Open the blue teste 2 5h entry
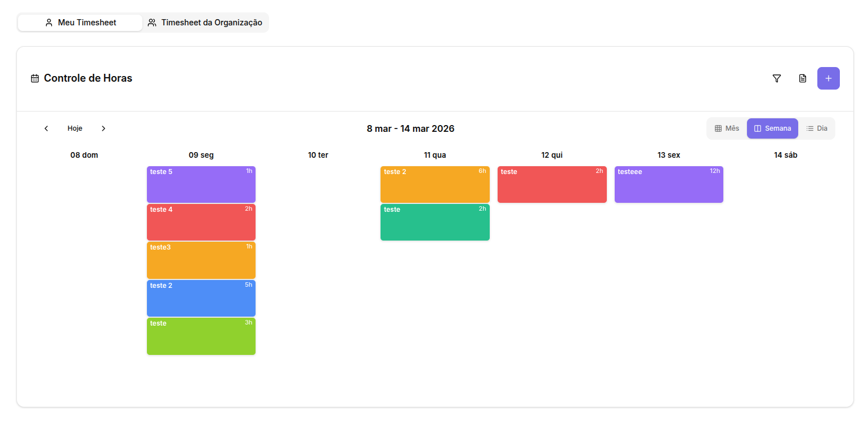The width and height of the screenshot is (868, 440). click(x=201, y=298)
